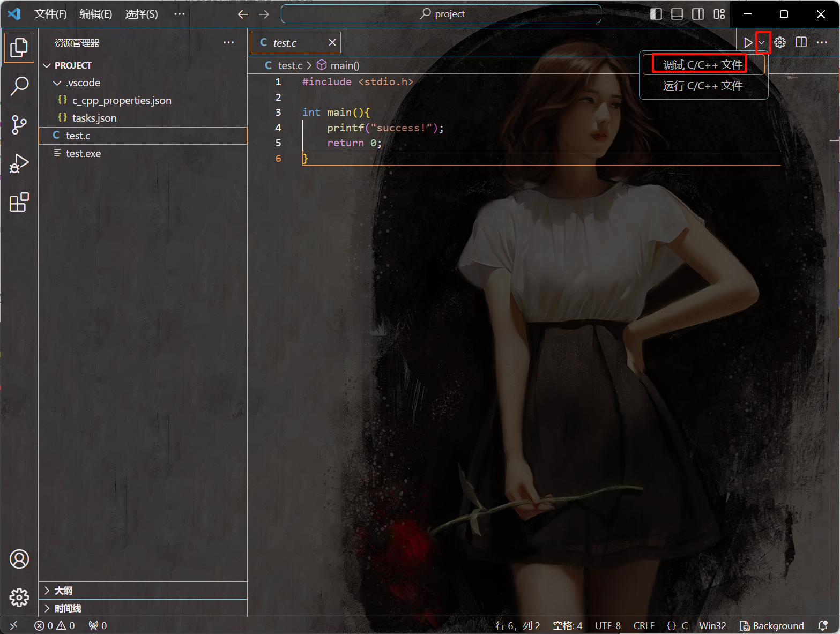Screen dimensions: 840x634
Task: Open the Explorer view in activity bar
Action: click(x=19, y=48)
